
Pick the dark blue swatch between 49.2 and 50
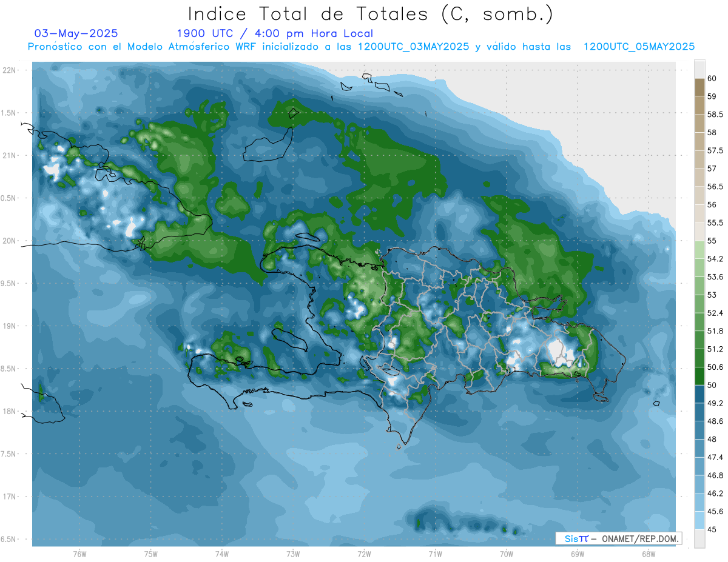(699, 394)
